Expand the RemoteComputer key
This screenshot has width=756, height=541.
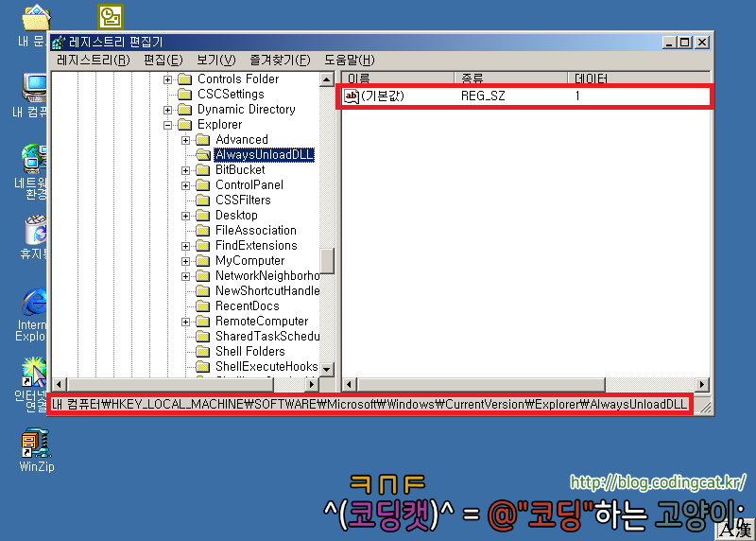pos(185,322)
